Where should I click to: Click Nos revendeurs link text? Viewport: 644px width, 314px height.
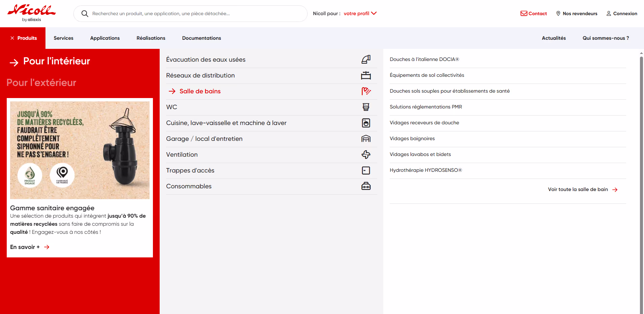click(x=580, y=13)
